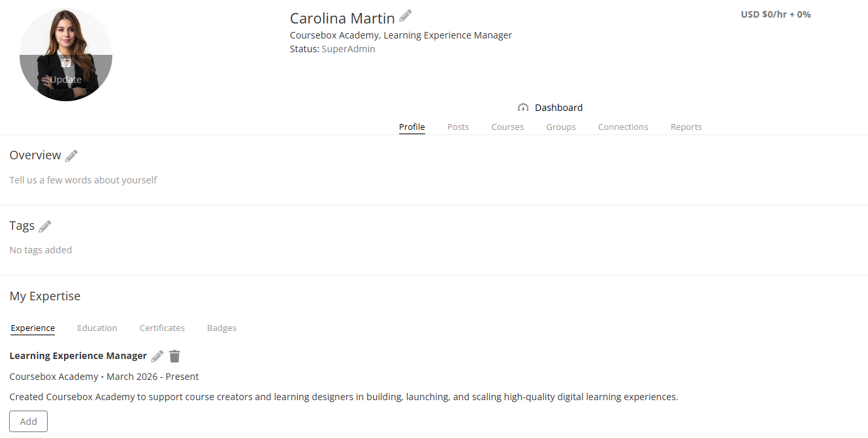View the Reports tab
868x438 pixels.
(x=686, y=127)
